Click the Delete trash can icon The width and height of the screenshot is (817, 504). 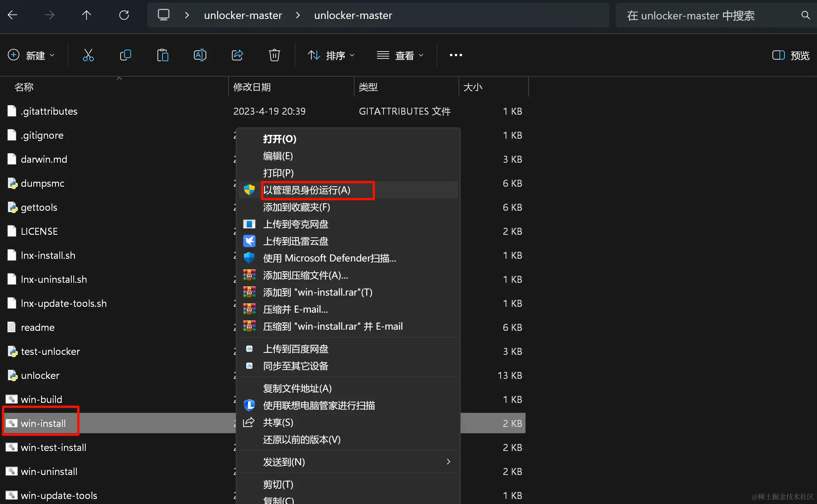(x=275, y=55)
